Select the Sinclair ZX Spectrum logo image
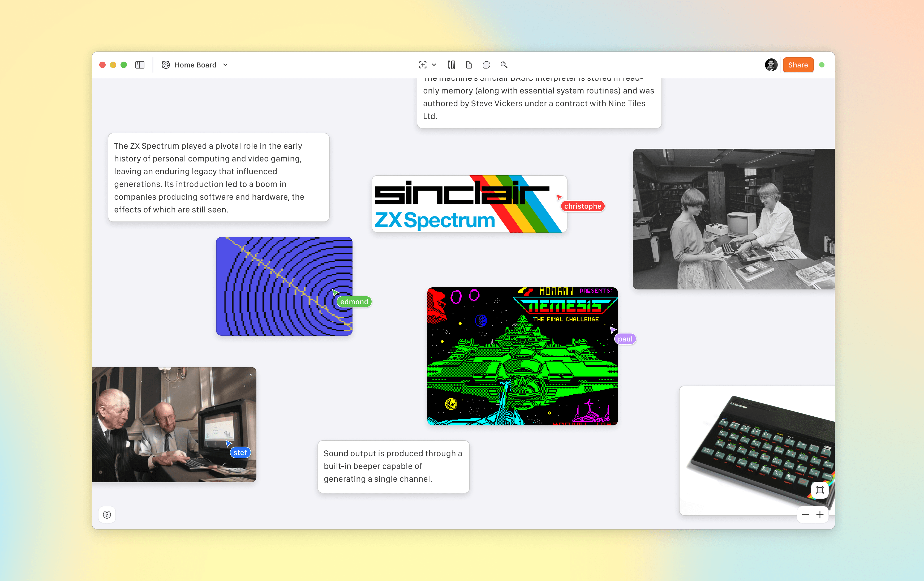The width and height of the screenshot is (924, 581). (469, 204)
